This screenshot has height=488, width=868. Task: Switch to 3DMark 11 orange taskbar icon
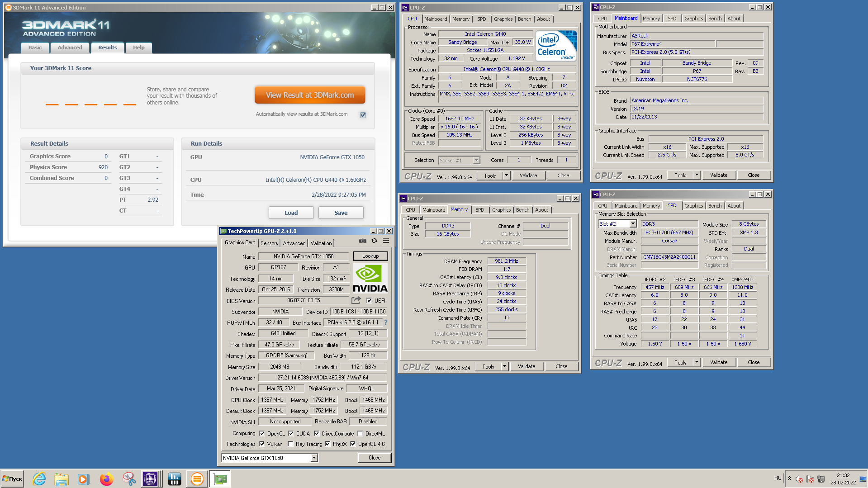tap(197, 479)
